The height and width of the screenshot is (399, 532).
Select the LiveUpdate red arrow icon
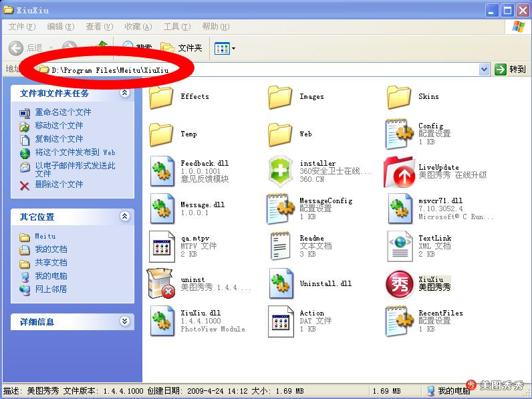click(400, 172)
